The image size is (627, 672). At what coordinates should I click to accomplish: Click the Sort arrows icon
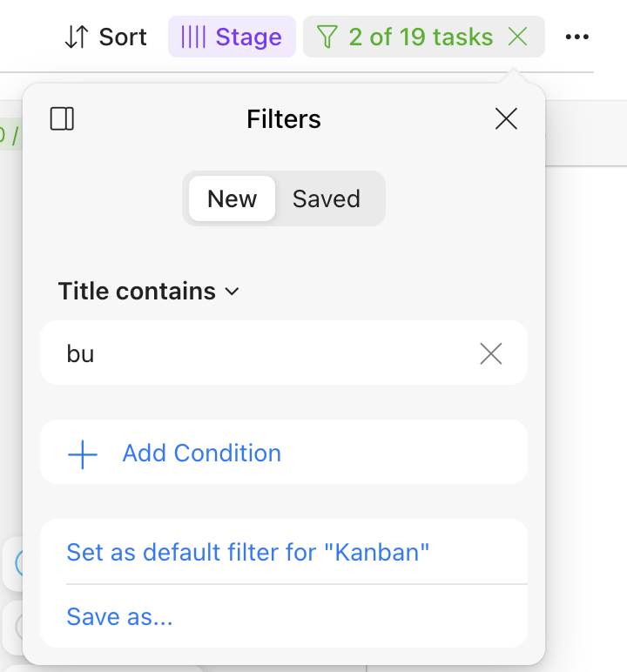click(78, 37)
